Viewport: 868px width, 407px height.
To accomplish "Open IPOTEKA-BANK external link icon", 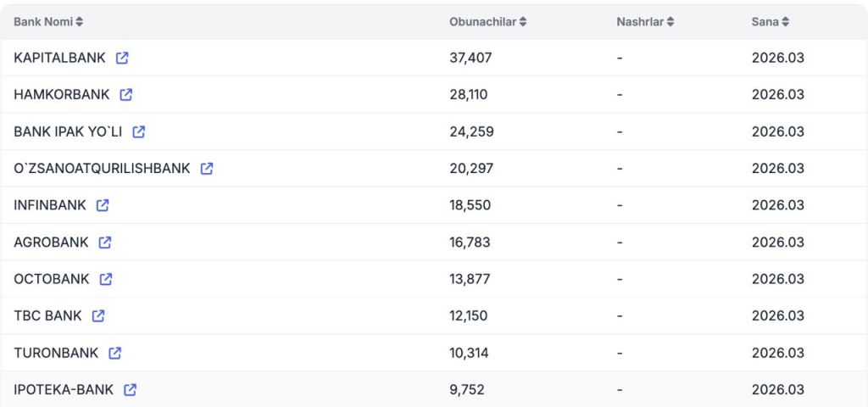I will 131,390.
